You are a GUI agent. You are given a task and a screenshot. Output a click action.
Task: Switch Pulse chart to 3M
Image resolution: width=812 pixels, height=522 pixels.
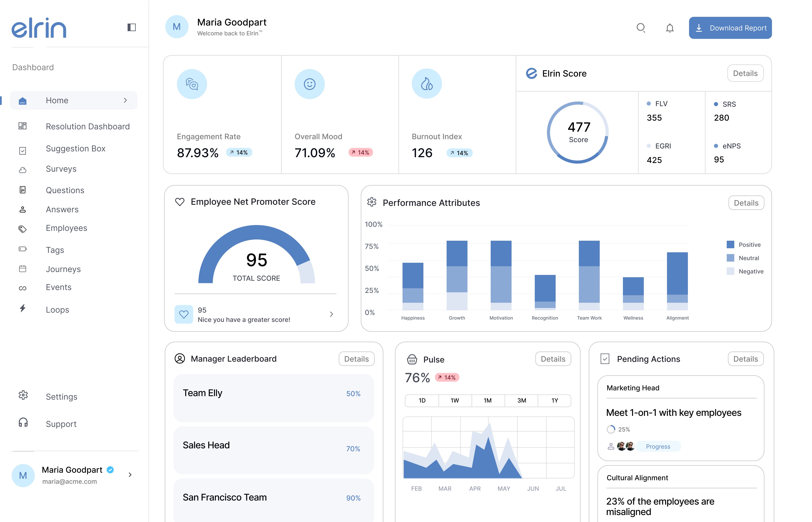[x=521, y=400]
